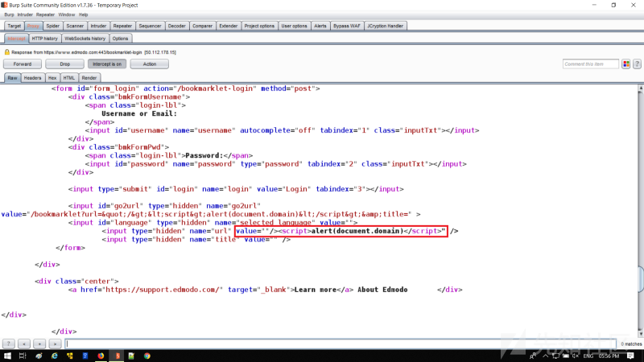Viewport: 644px width, 362px height.
Task: Open Internet Explorer from the taskbar
Action: (x=54, y=356)
